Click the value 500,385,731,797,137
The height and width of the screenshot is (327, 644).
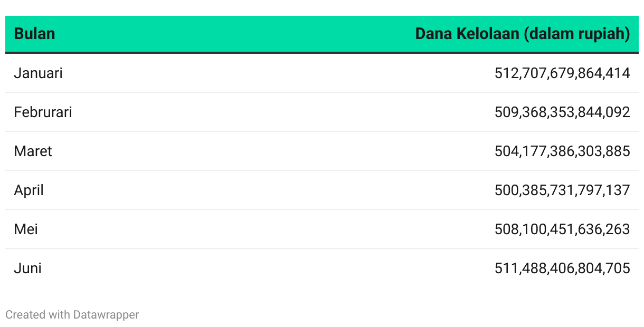coord(562,190)
